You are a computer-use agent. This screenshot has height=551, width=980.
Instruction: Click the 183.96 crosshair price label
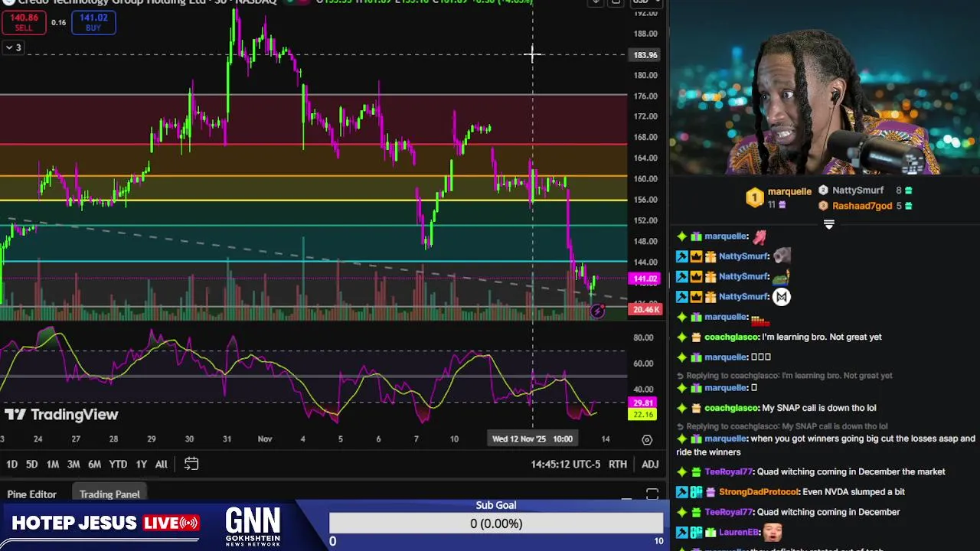click(x=645, y=55)
